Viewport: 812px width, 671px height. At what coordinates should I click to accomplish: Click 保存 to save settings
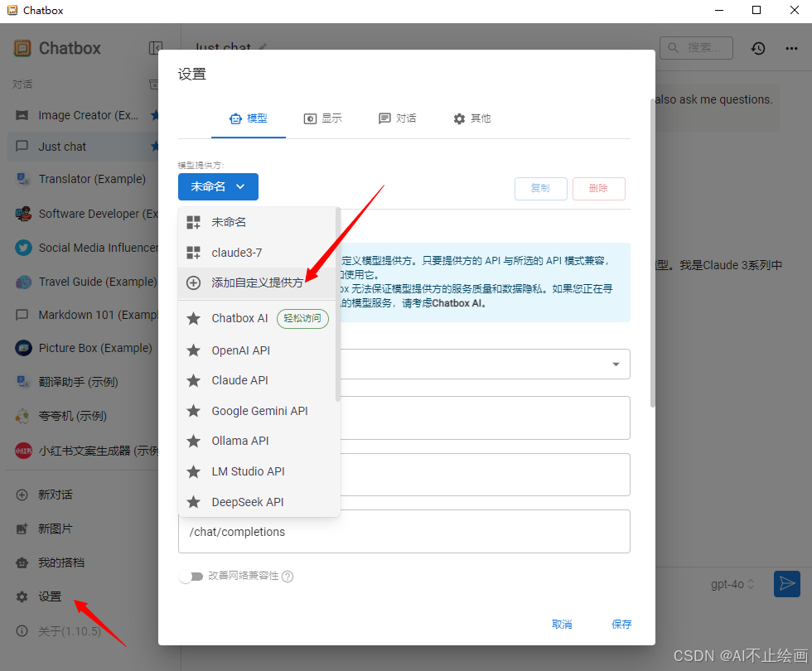[x=621, y=625]
